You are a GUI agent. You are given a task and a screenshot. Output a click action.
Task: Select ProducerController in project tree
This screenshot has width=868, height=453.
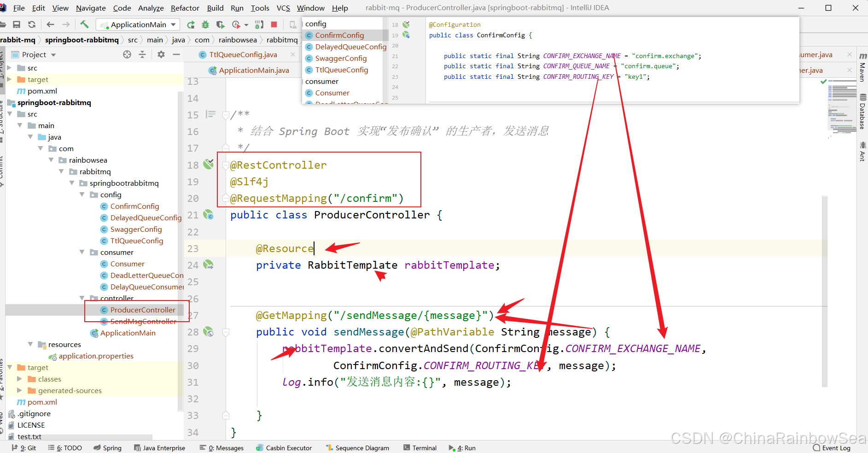[143, 310]
